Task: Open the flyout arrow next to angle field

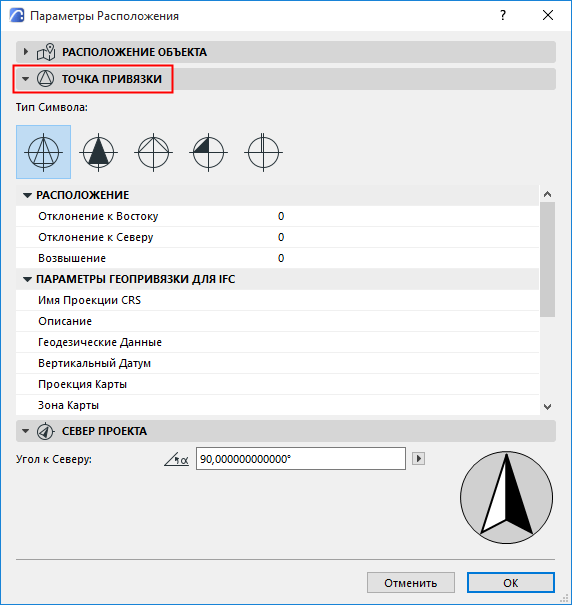Action: tap(419, 459)
